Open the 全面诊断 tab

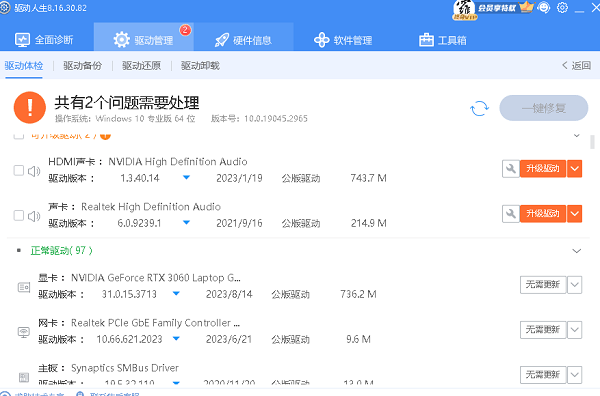pyautogui.click(x=44, y=40)
